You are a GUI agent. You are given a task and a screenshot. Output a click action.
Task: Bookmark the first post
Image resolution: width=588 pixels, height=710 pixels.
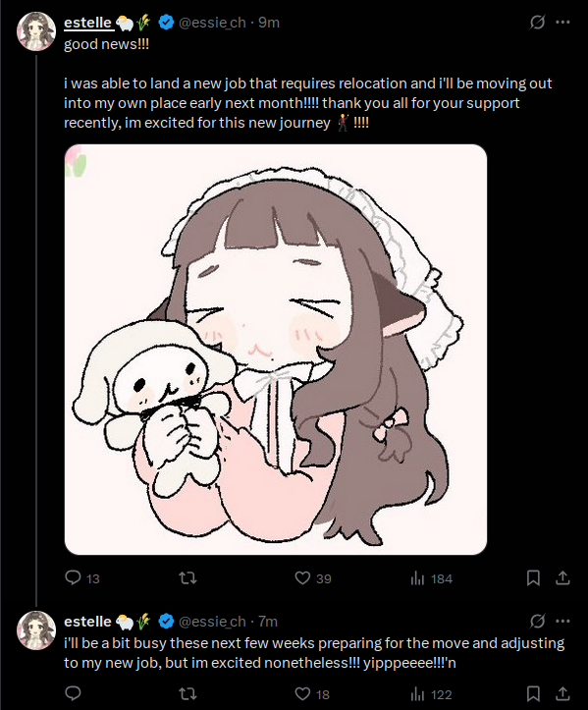coord(533,577)
